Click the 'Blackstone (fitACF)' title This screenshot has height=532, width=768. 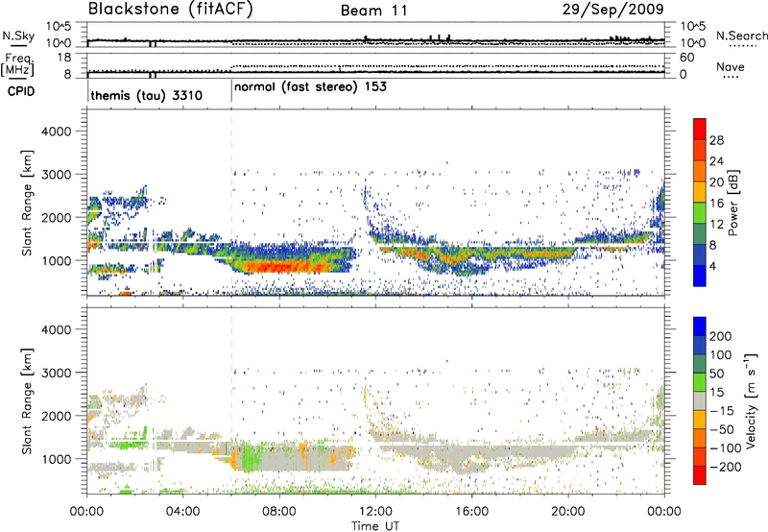[171, 9]
